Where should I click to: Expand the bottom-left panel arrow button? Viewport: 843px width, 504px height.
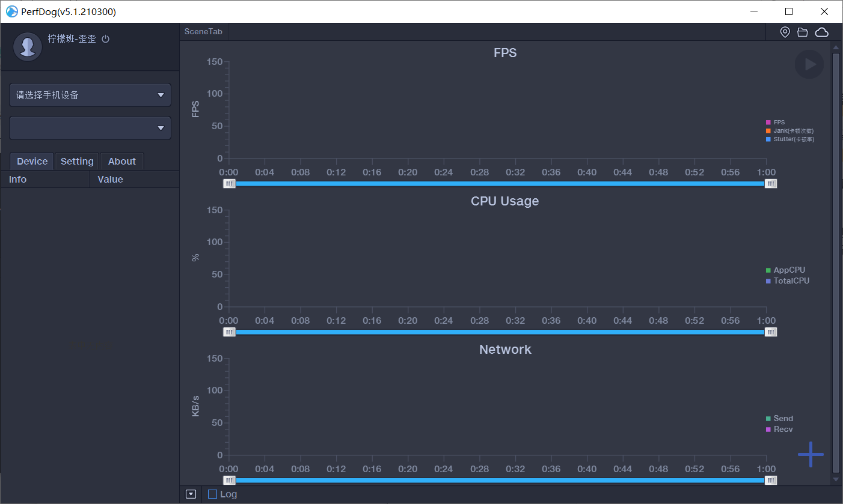(x=191, y=494)
